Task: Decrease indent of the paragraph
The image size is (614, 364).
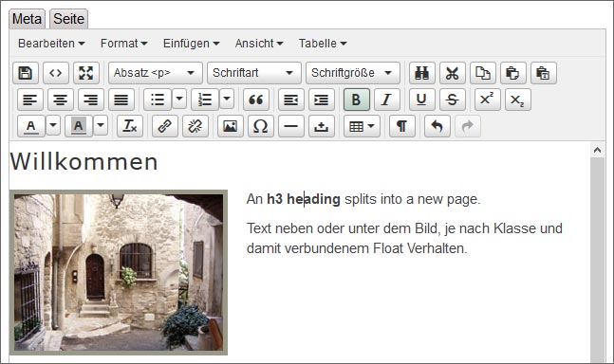Action: coord(291,100)
